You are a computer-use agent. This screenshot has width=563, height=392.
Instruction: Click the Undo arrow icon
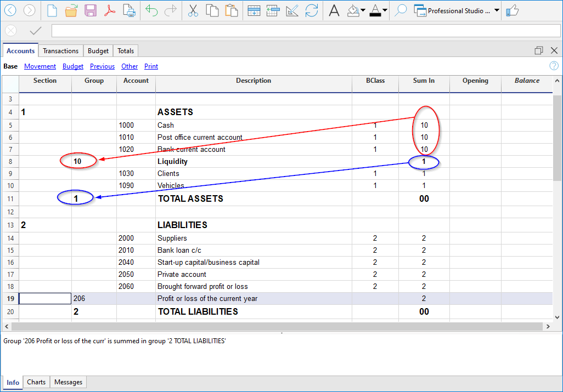point(151,10)
